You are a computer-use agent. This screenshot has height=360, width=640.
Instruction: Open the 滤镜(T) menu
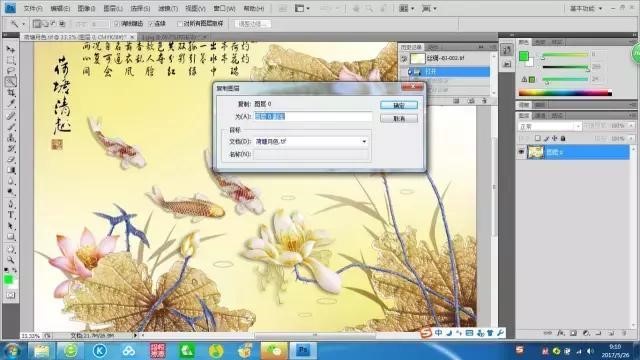point(168,8)
